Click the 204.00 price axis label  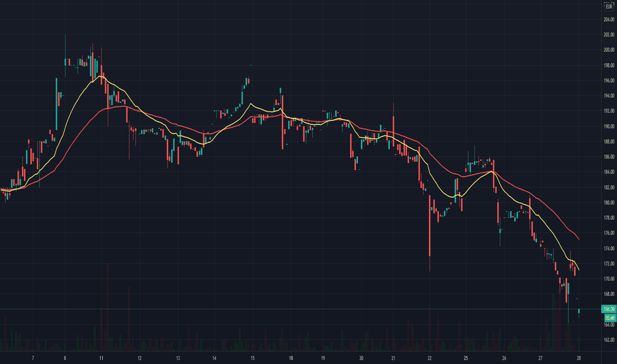coord(609,19)
